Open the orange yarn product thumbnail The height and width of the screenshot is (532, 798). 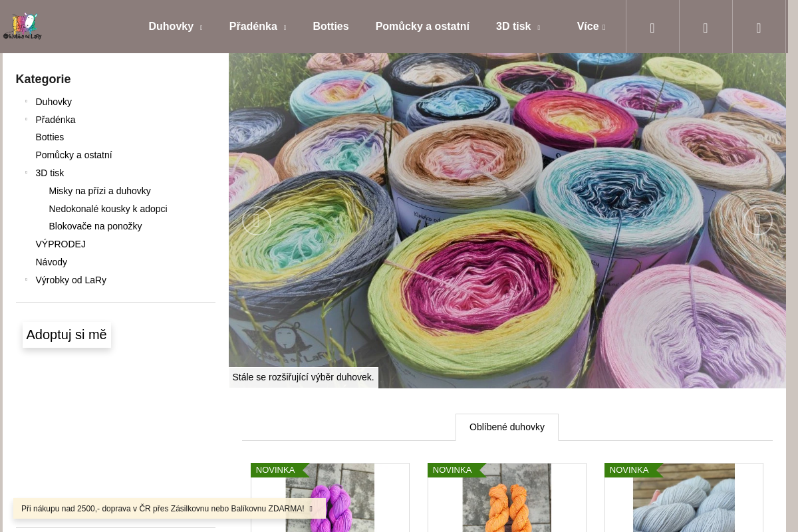coord(507,497)
